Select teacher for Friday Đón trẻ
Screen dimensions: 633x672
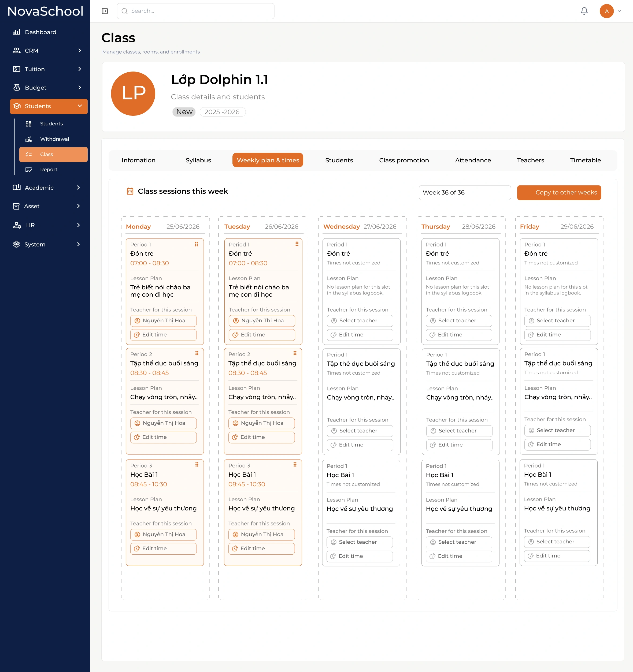click(557, 321)
